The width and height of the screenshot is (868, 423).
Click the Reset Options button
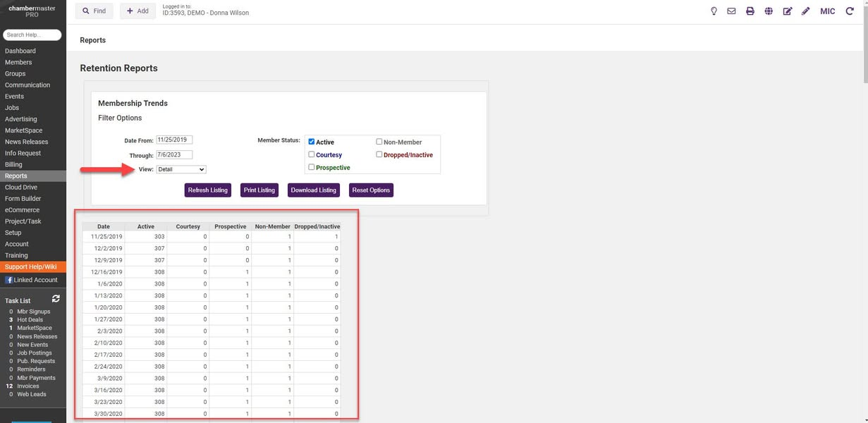point(371,190)
